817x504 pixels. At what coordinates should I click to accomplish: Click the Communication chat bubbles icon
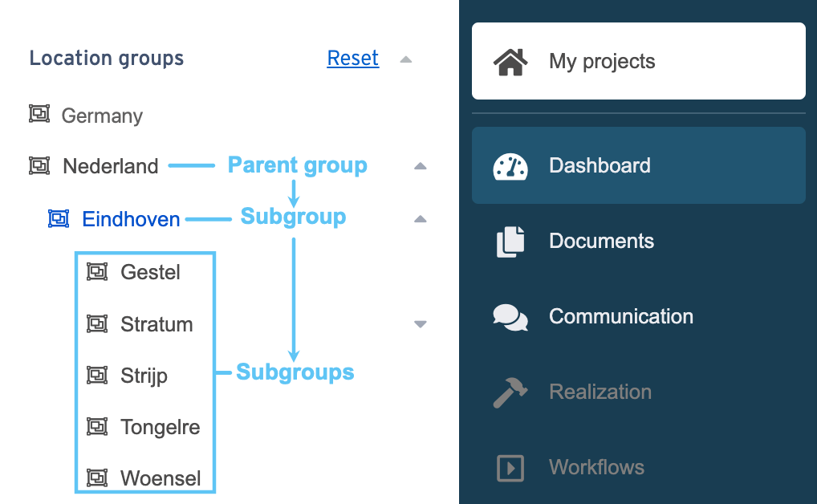tap(510, 317)
